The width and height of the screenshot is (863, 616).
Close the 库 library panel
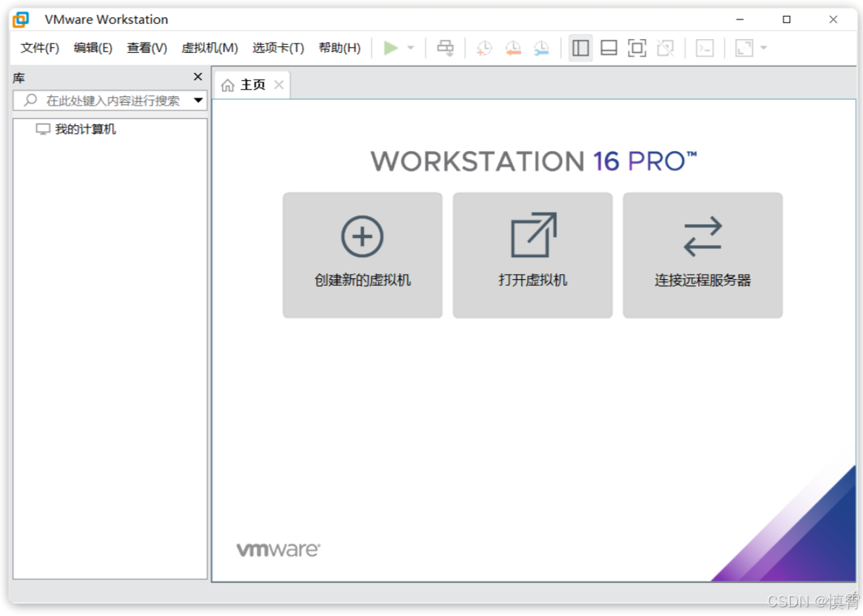(198, 77)
